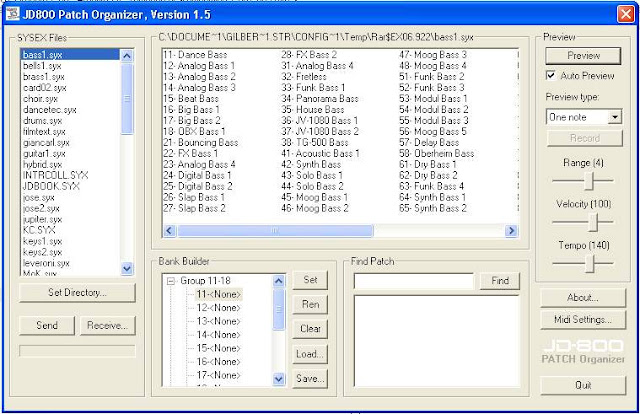
Task: Select patch 41- Acoustic Bass 1
Action: [x=320, y=154]
